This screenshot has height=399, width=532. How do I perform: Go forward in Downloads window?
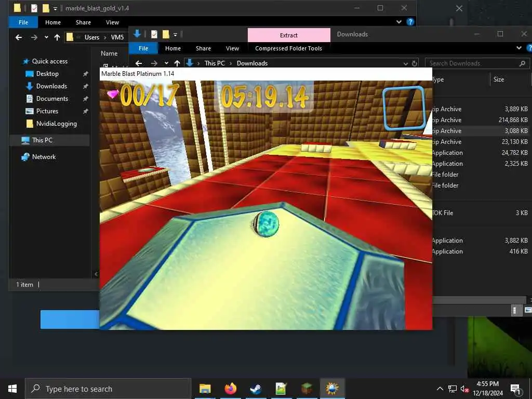(154, 63)
